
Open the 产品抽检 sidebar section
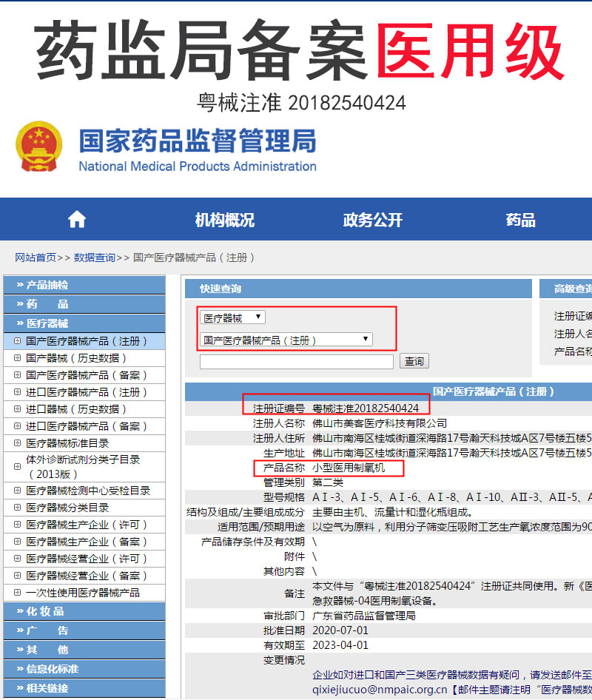(x=44, y=285)
